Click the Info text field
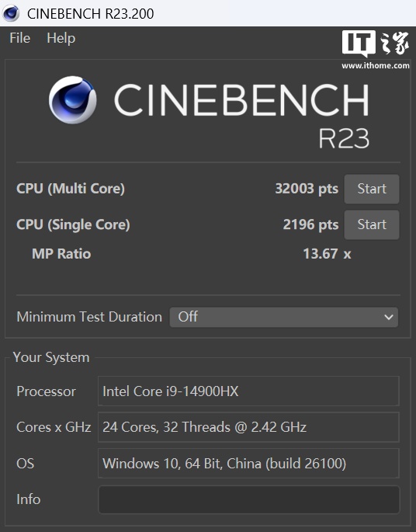The image size is (416, 532). coord(249,499)
